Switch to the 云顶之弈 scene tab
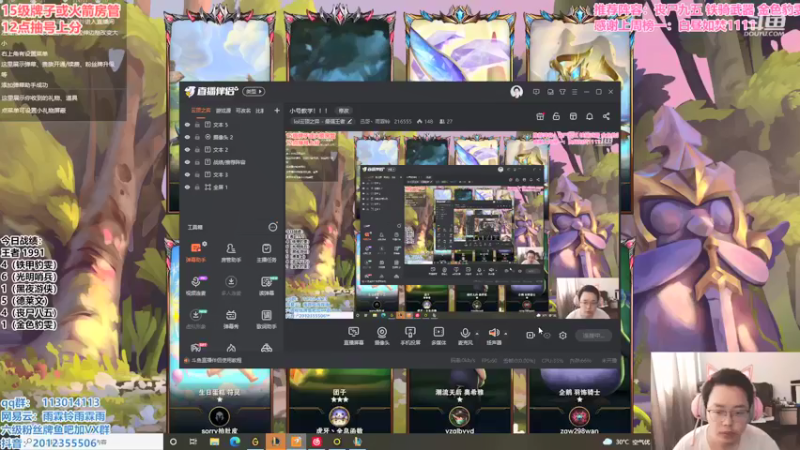This screenshot has height=450, width=800. [200, 110]
